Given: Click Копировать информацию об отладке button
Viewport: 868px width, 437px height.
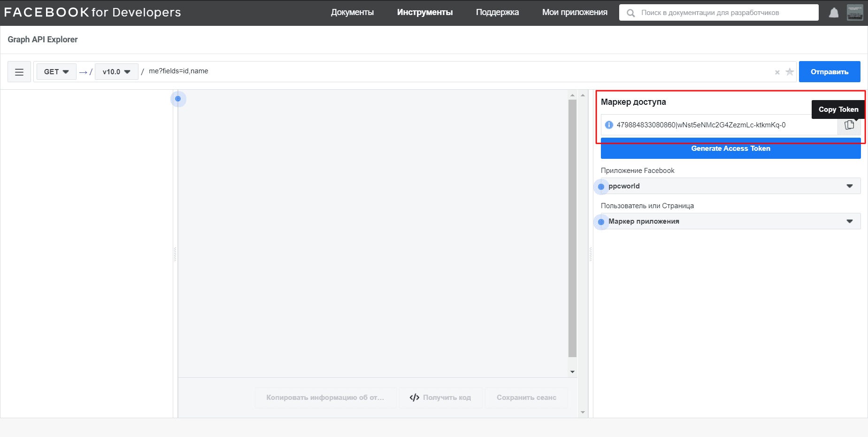Looking at the screenshot, I should 325,398.
